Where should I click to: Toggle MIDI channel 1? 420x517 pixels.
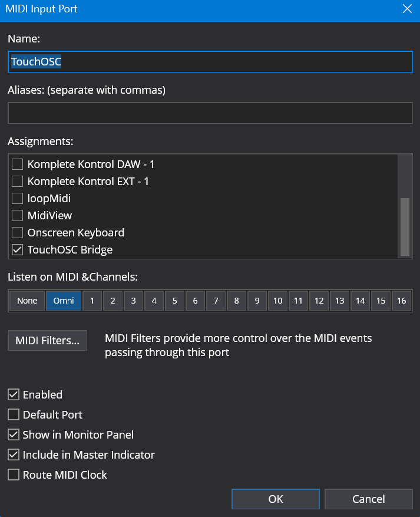point(92,301)
